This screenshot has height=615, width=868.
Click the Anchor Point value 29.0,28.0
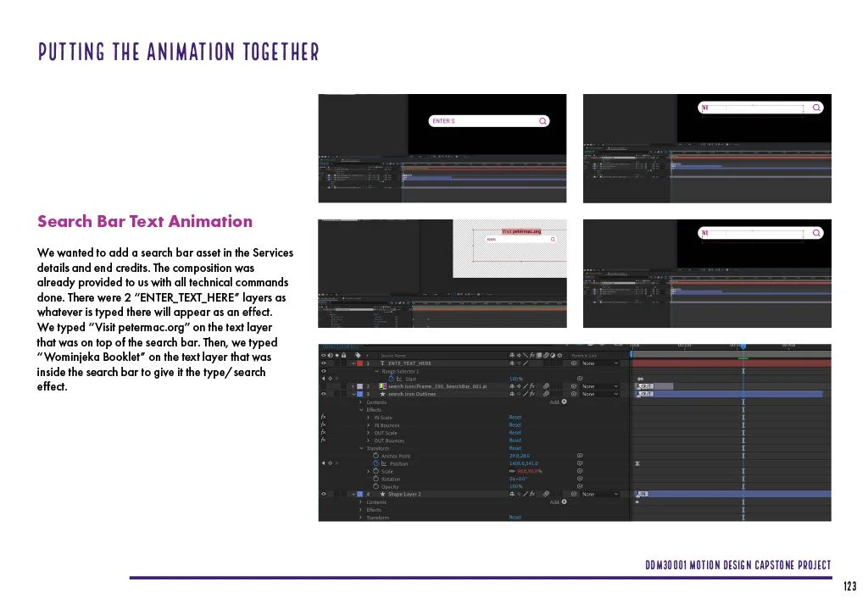[x=520, y=456]
